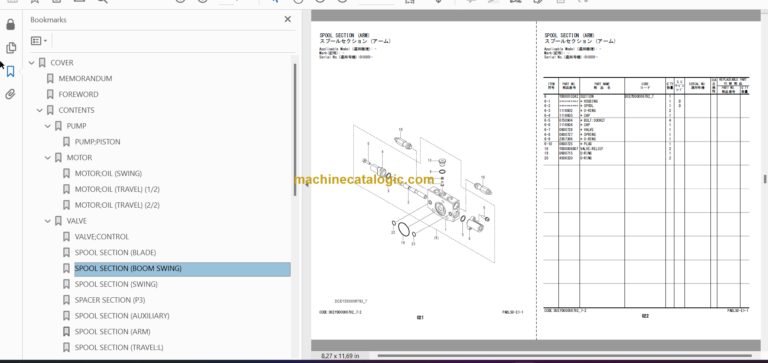The width and height of the screenshot is (768, 363).
Task: Collapse the MOTOR bookmark group
Action: 48,158
